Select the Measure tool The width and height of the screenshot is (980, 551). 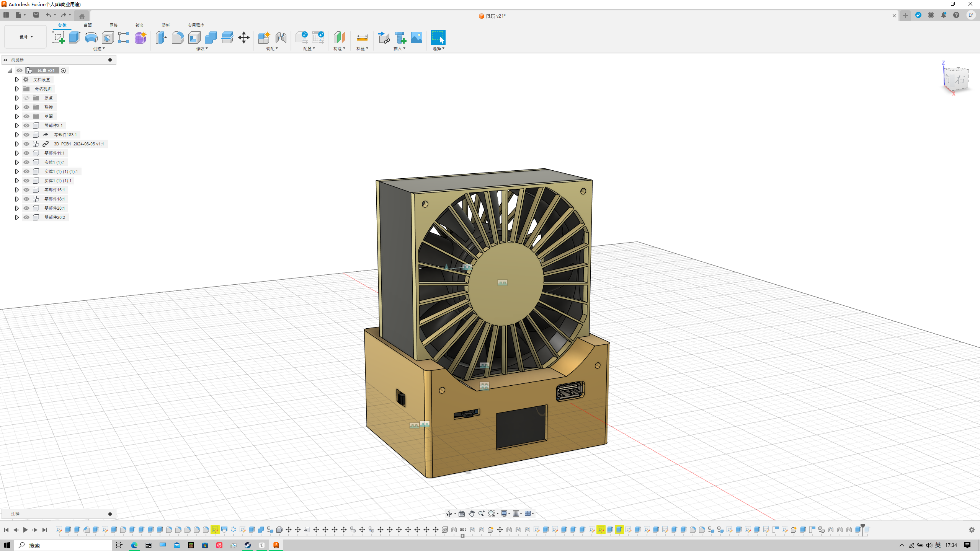coord(362,37)
